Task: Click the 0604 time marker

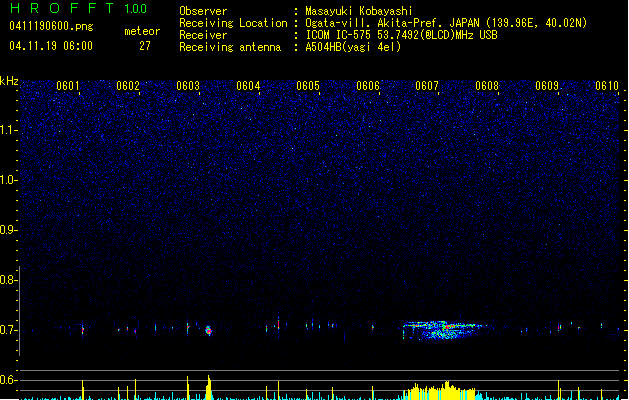Action: (x=248, y=86)
